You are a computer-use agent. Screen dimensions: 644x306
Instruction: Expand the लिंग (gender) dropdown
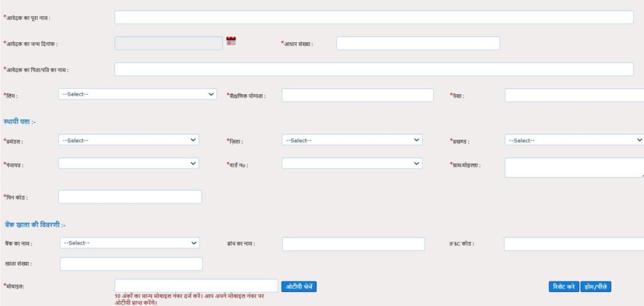(x=137, y=94)
